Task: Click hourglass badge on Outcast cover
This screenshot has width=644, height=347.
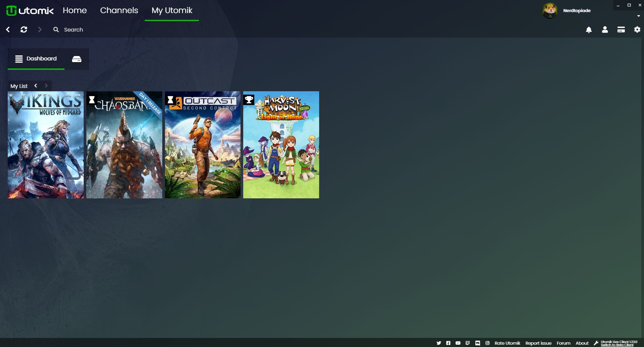Action: pos(170,100)
